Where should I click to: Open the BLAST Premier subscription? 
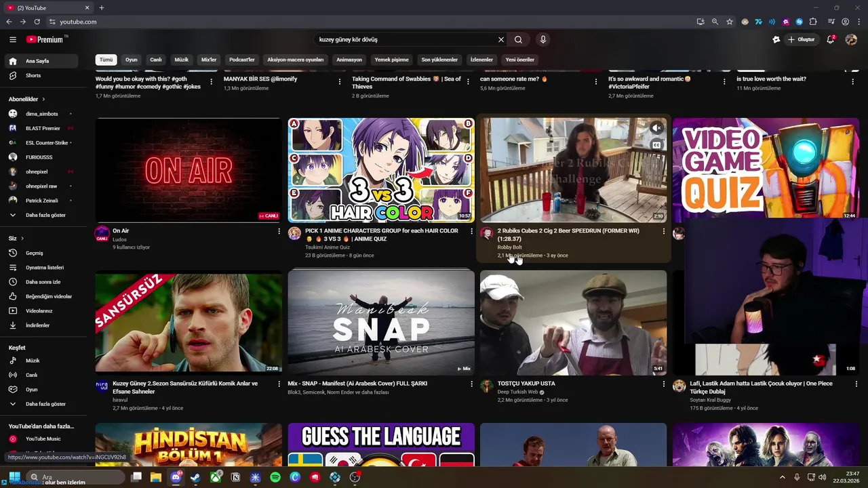pos(43,128)
